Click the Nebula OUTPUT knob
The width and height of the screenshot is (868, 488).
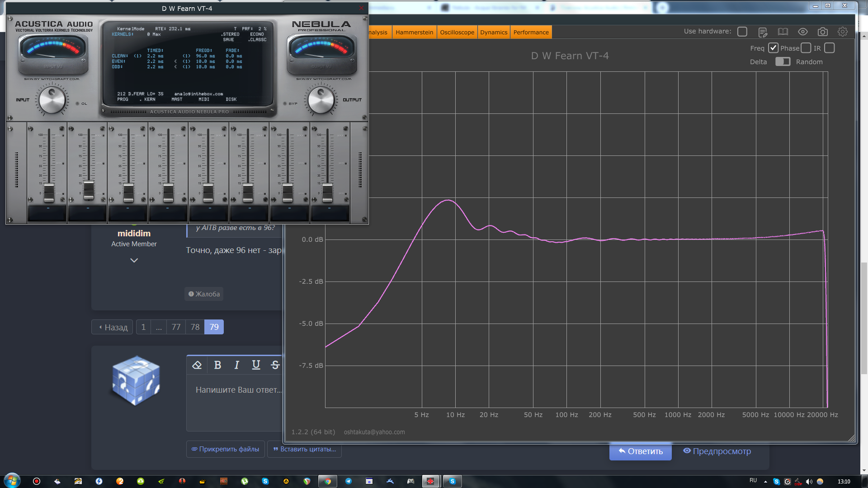click(321, 100)
